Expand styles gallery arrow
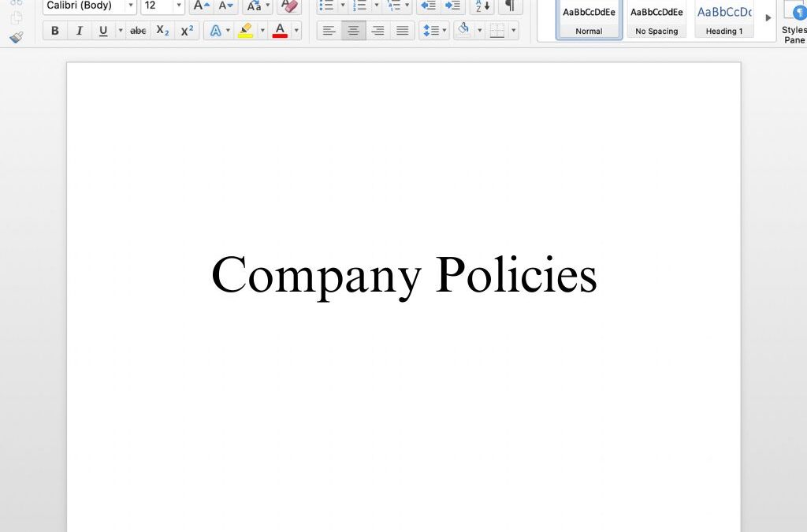Viewport: 807px width, 532px height. pyautogui.click(x=768, y=18)
